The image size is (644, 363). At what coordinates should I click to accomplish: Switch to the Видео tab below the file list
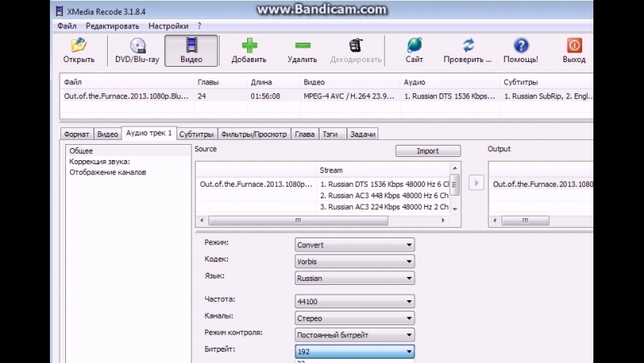pyautogui.click(x=108, y=134)
